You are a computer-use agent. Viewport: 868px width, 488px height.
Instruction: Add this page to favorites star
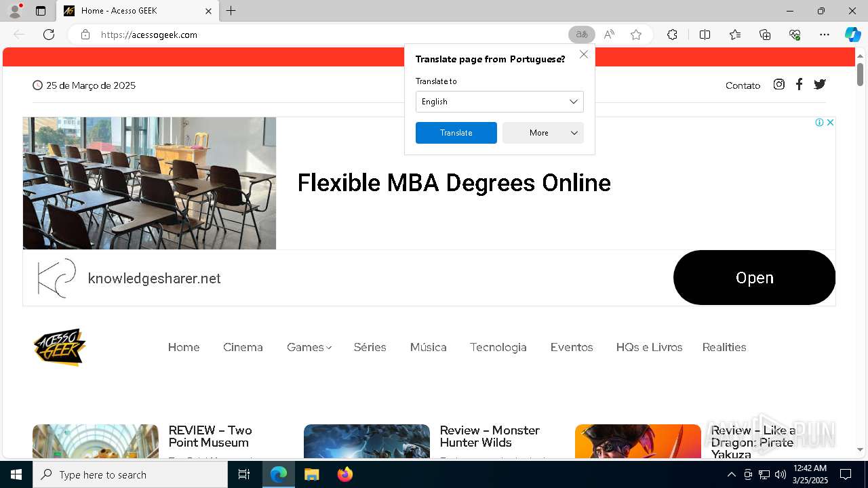pos(636,35)
